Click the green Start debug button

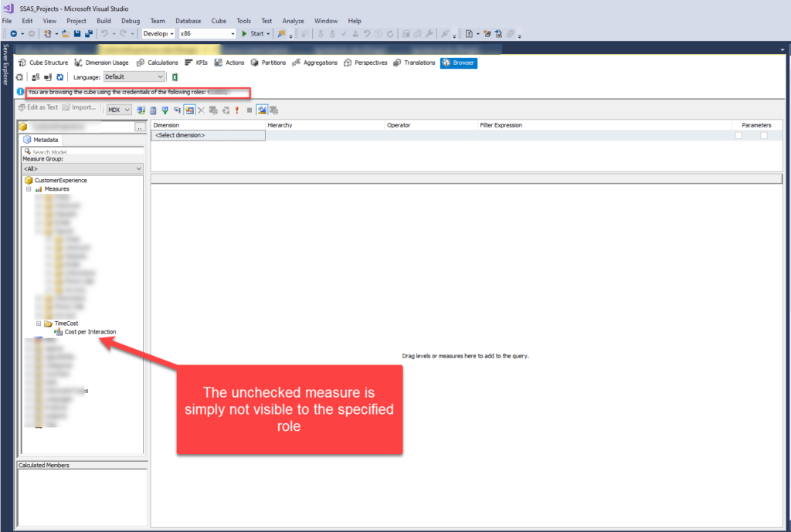click(253, 34)
